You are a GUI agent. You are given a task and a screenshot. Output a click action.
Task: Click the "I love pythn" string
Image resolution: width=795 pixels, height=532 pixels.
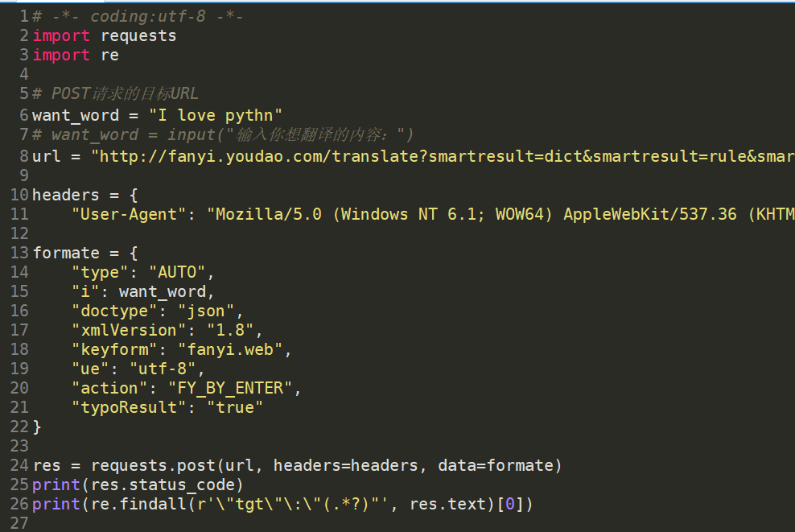click(x=215, y=115)
